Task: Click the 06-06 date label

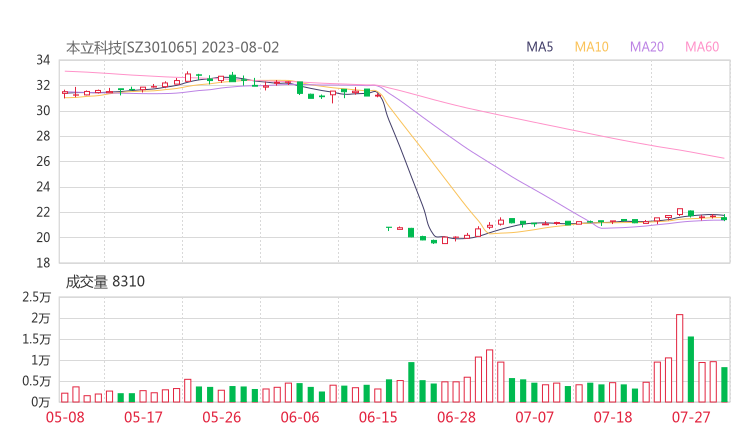Action: pos(300,417)
